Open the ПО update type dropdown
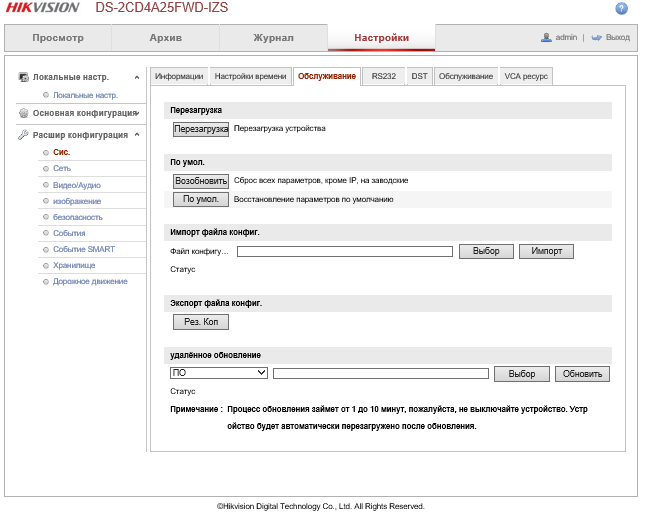The image size is (645, 516). (x=219, y=373)
